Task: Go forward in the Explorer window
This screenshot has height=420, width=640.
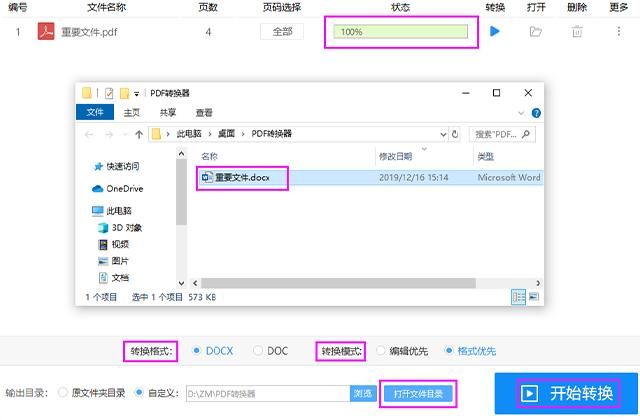Action: 109,134
